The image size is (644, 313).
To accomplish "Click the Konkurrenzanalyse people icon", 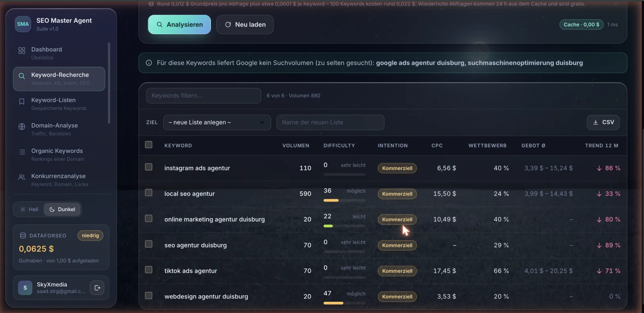I will point(22,177).
